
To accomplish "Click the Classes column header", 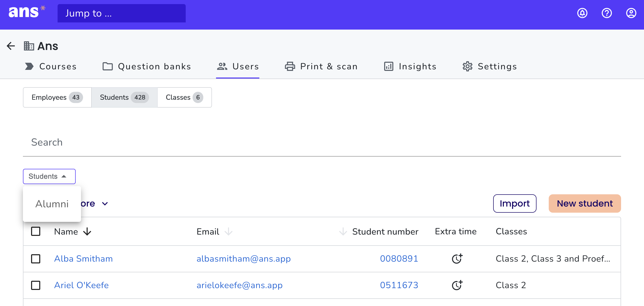I will (x=511, y=231).
